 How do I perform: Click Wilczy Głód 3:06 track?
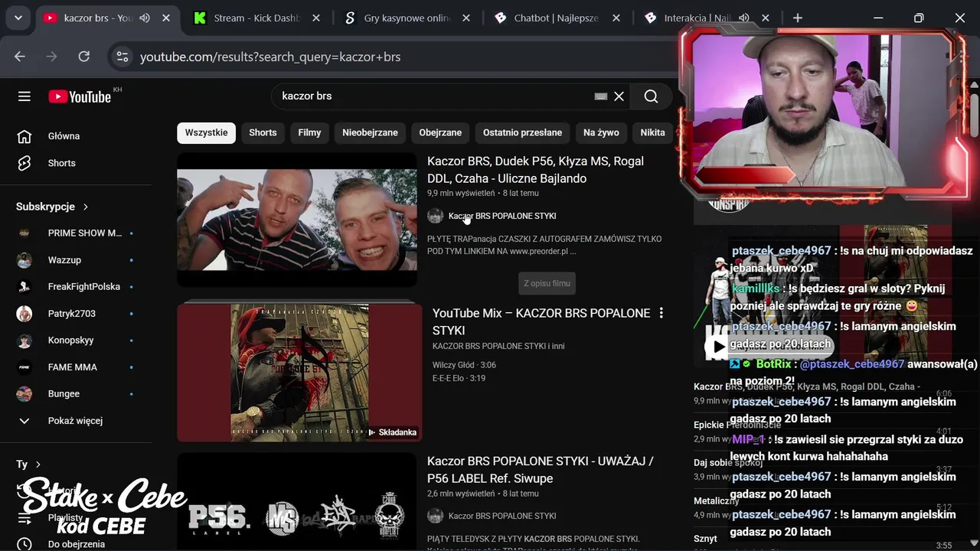[464, 365]
